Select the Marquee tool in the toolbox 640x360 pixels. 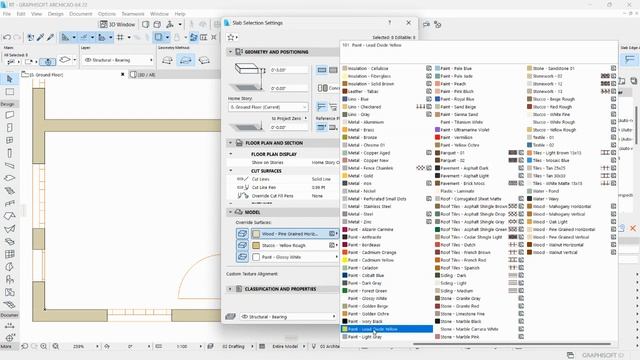click(x=9, y=92)
